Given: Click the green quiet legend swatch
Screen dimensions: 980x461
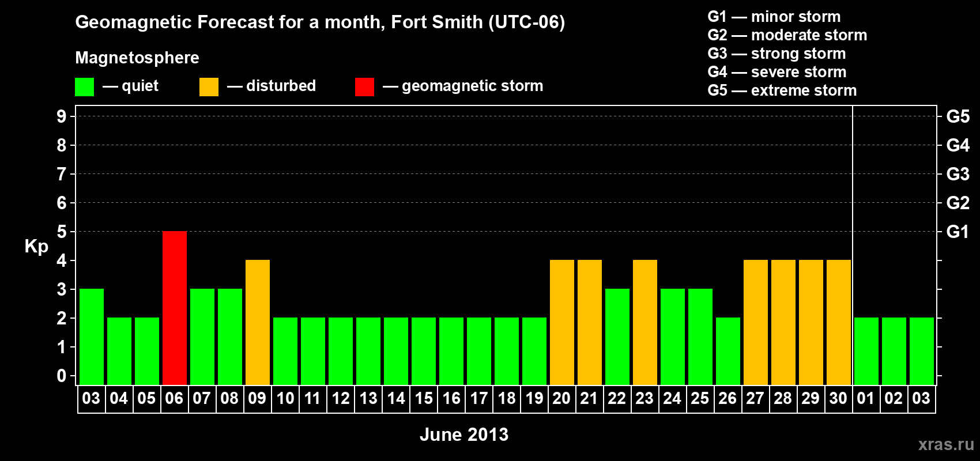Looking at the screenshot, I should [x=84, y=87].
